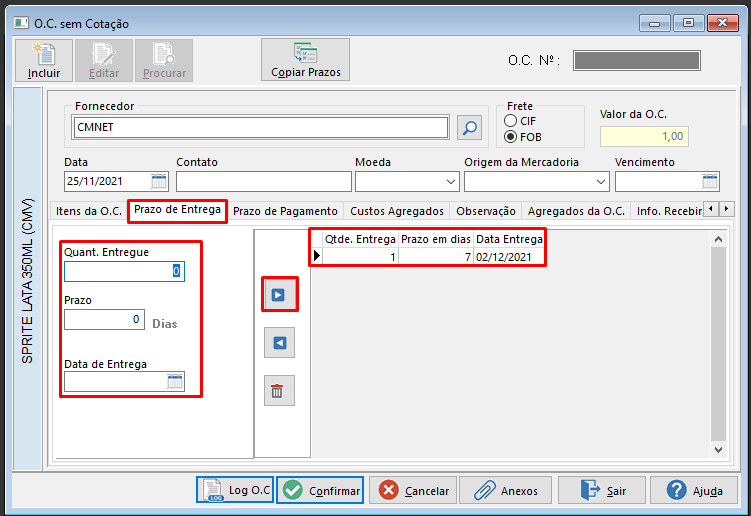Image resolution: width=751 pixels, height=516 pixels.
Task: Move entry back with left arrow button
Action: 279,343
